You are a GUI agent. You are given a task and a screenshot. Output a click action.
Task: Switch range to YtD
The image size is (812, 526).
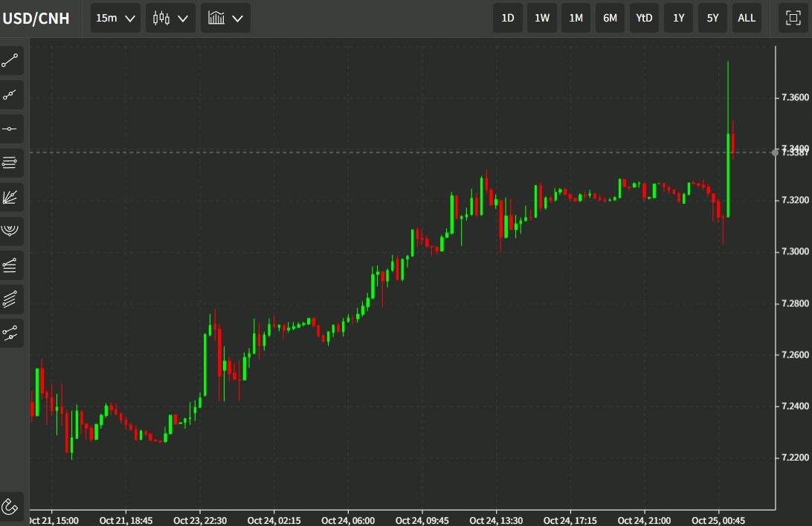pos(644,18)
